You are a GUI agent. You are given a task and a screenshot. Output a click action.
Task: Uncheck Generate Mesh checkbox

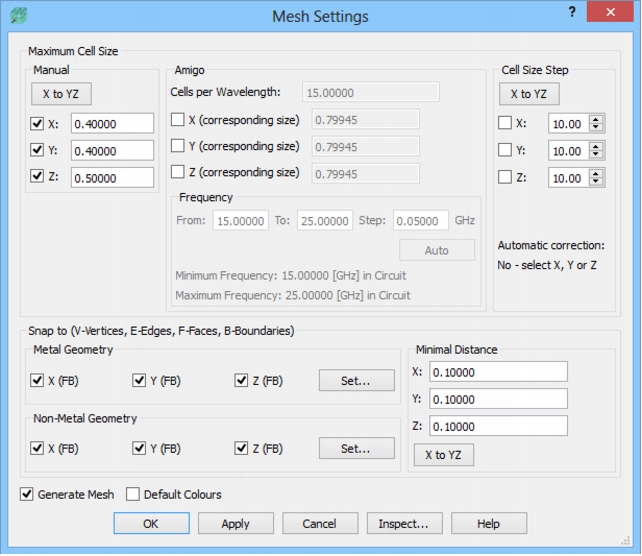27,494
